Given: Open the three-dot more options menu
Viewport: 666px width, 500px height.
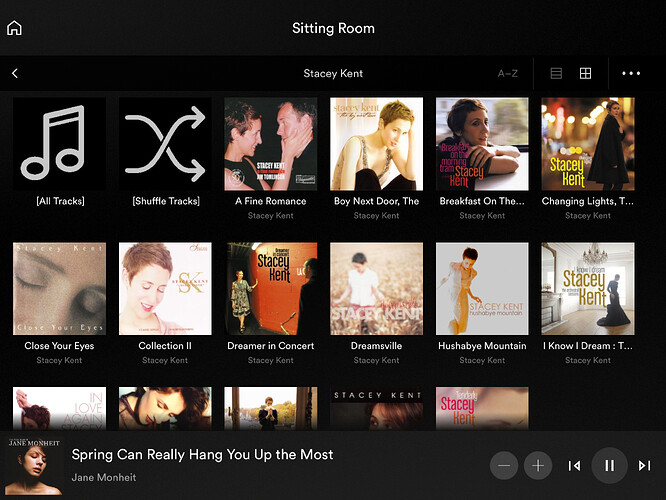Looking at the screenshot, I should [631, 73].
